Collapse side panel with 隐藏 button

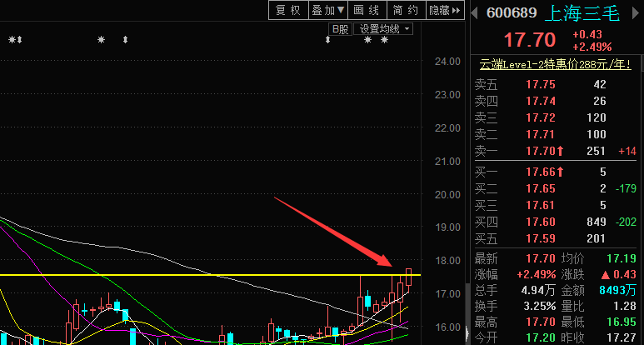click(445, 10)
